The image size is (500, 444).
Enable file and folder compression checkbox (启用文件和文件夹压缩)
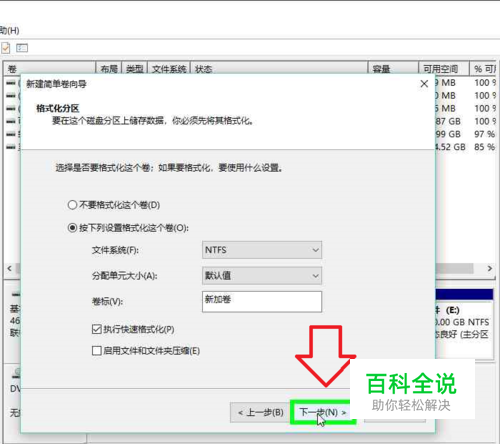coord(97,351)
